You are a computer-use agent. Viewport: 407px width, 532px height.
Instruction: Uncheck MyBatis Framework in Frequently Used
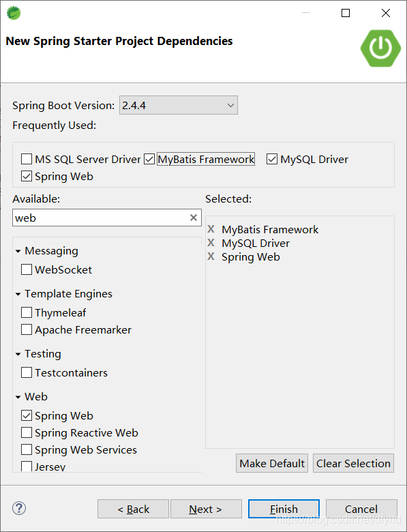[x=149, y=159]
